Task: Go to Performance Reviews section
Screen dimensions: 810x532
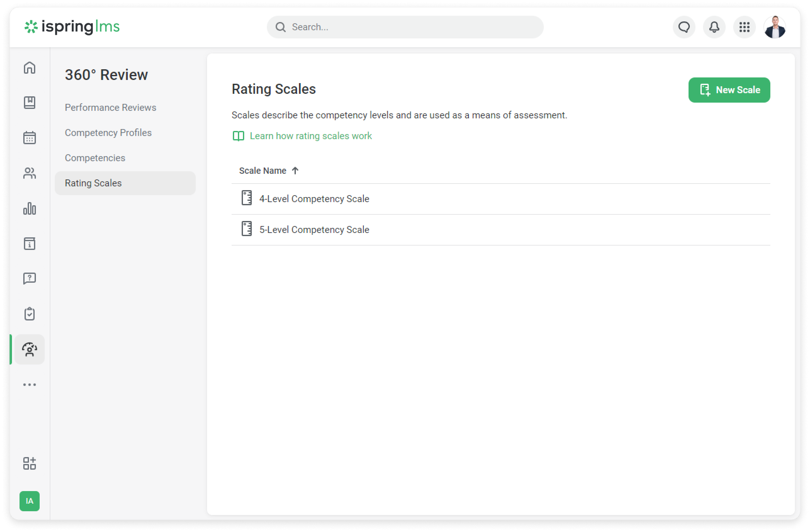Action: pos(110,108)
